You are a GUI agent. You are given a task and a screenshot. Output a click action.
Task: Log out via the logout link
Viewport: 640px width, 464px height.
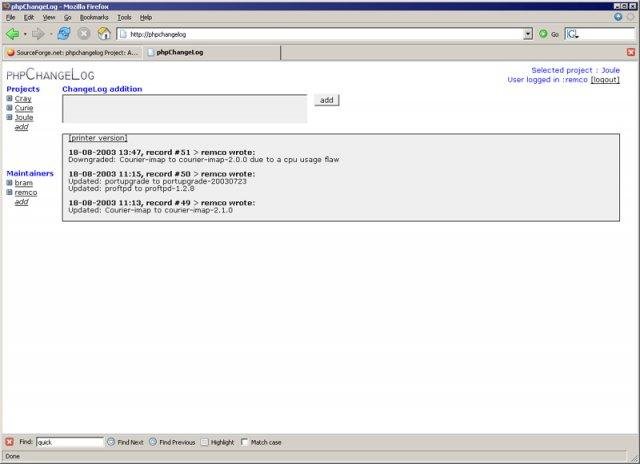605,80
